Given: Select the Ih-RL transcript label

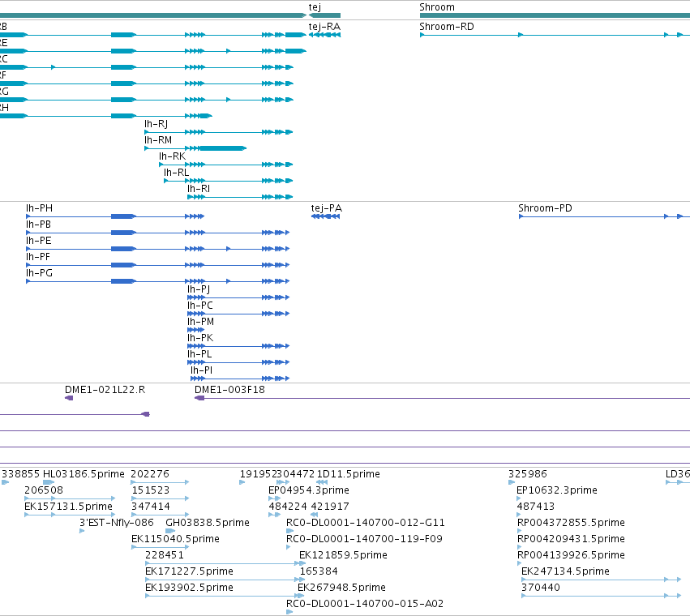Looking at the screenshot, I should point(177,173).
